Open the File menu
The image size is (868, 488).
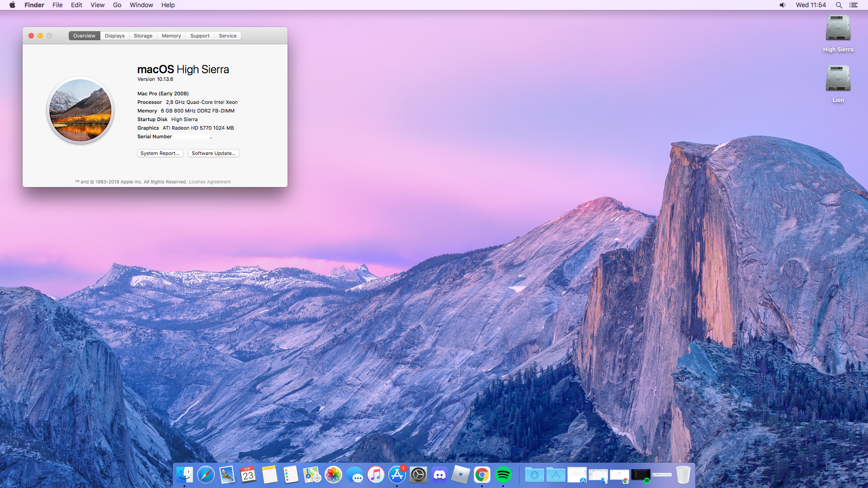(x=57, y=5)
